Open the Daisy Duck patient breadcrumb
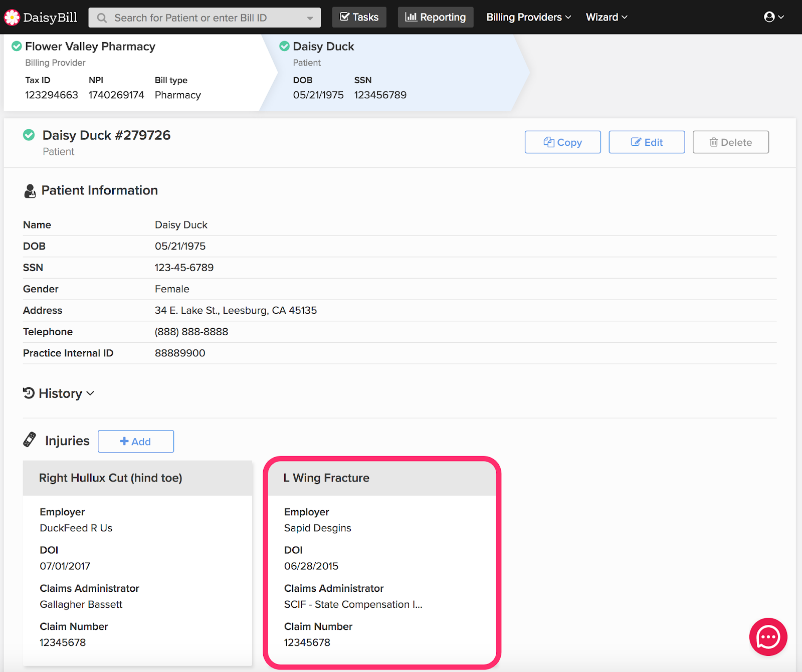The image size is (802, 672). [323, 47]
